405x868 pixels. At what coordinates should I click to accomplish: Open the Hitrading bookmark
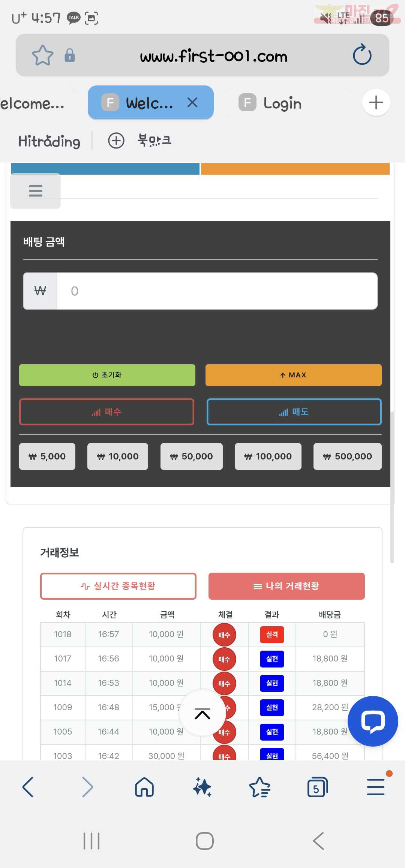coord(49,141)
